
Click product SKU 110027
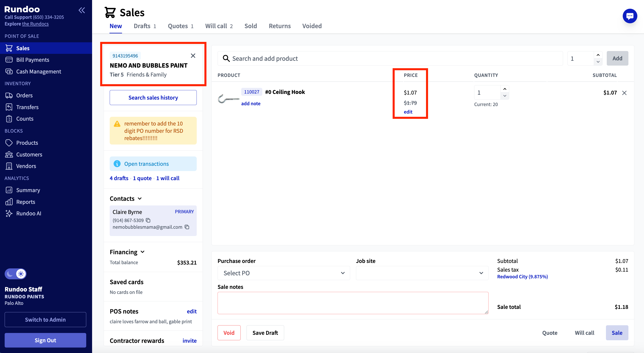coord(252,92)
